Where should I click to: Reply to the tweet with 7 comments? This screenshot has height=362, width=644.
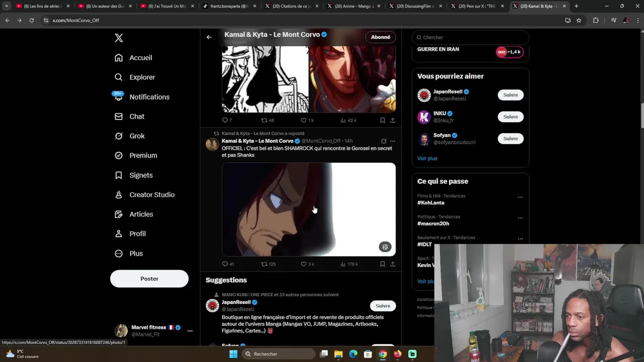[x=227, y=120]
